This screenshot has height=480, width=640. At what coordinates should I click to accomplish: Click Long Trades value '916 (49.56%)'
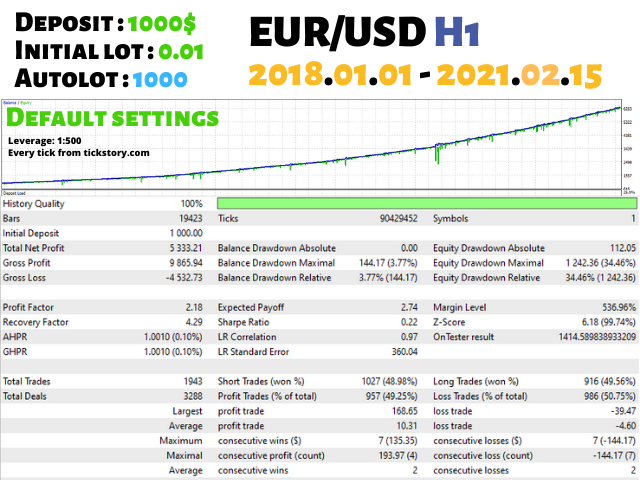610,381
